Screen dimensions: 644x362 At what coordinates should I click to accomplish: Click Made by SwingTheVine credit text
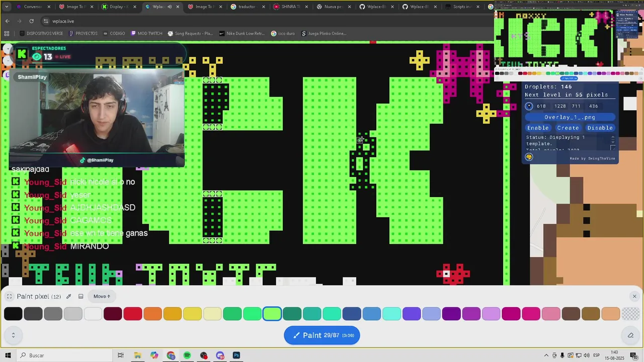592,158
